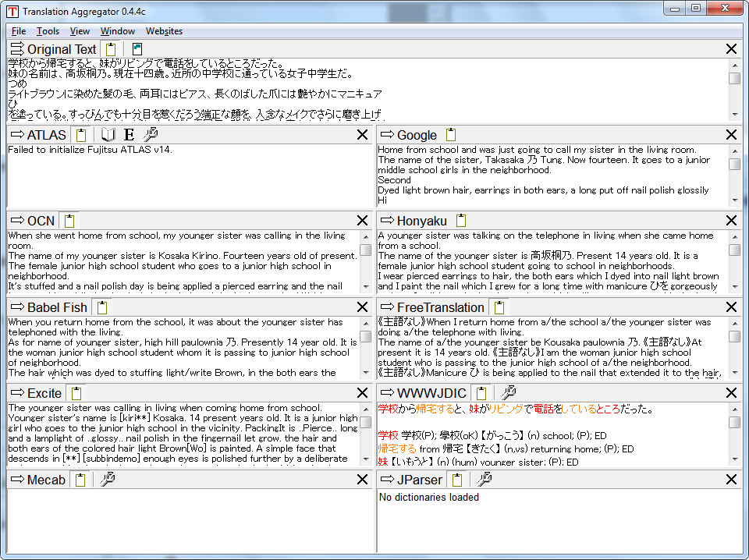
Task: Click the Original Text translate-all arrows icon
Action: 17,48
